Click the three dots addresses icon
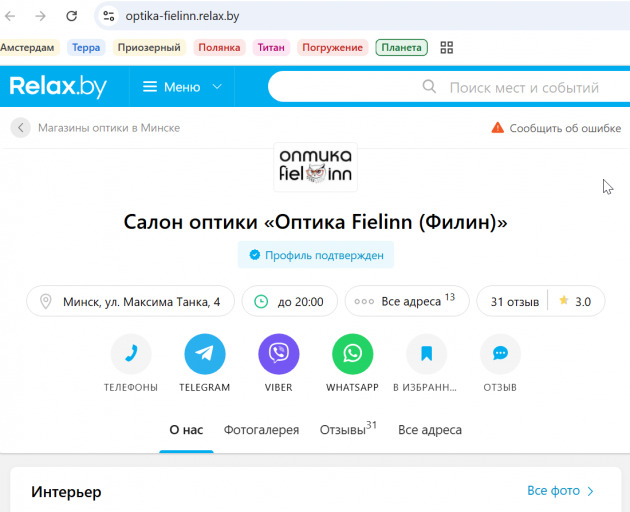This screenshot has height=512, width=630. 364,301
